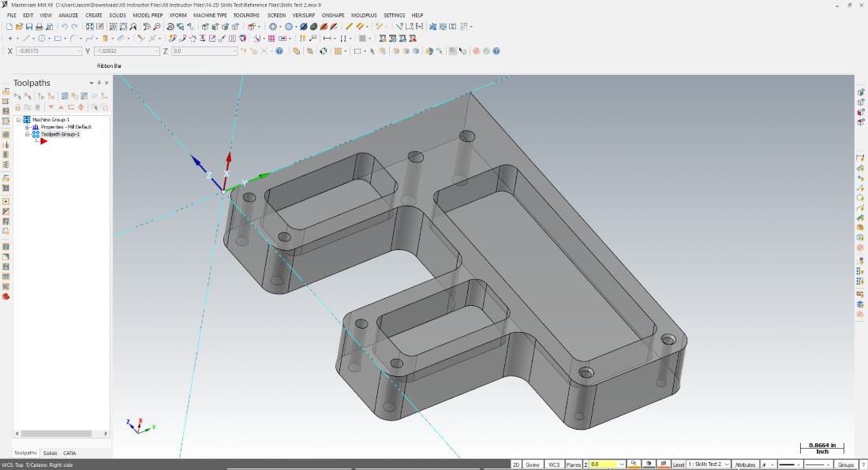
Task: Expand the Properties - Mill Default node
Action: [27, 127]
